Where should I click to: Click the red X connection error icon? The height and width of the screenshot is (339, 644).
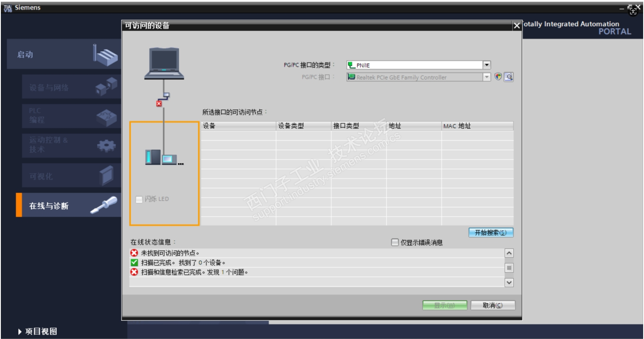159,103
